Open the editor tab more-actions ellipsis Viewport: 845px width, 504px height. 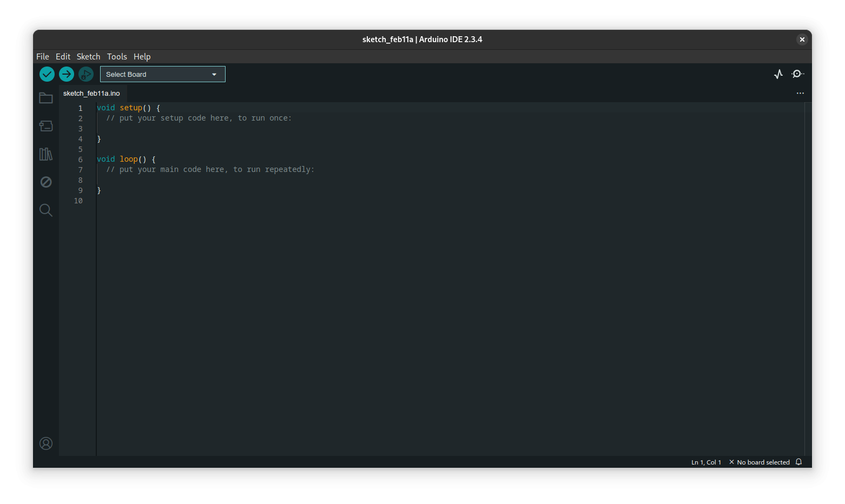click(x=800, y=93)
